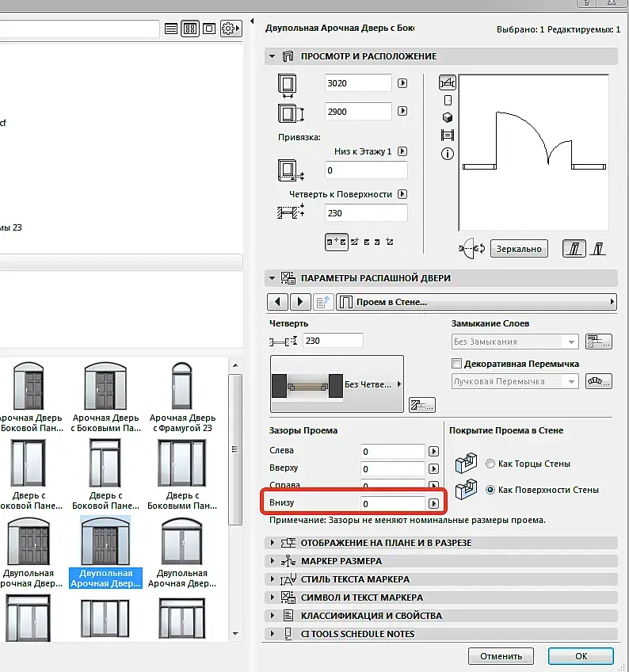Viewport: 629px width, 672px height.
Task: Click the library thumbnails scrollbar handle
Action: pyautogui.click(x=234, y=449)
